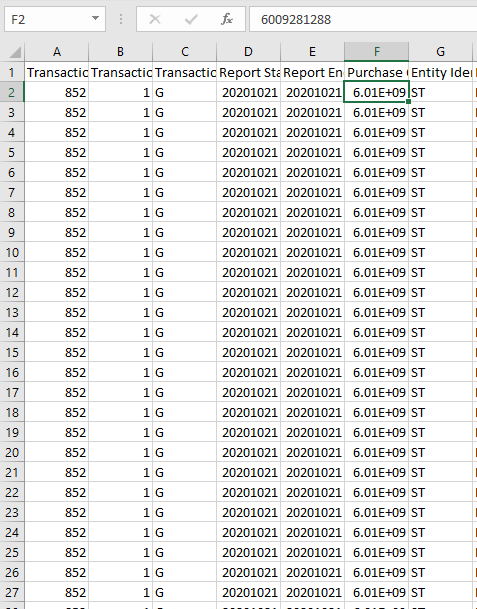This screenshot has width=477, height=609.
Task: Select row 10 header
Action: click(x=12, y=252)
